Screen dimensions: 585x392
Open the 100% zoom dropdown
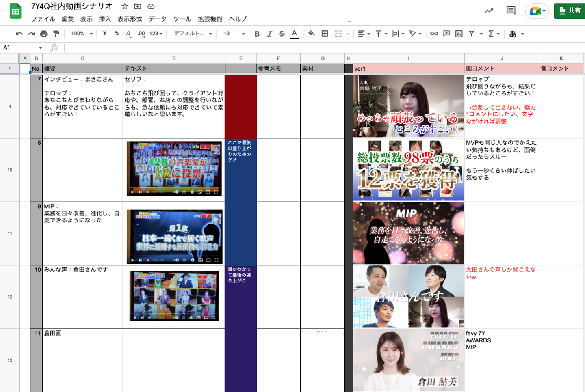click(x=82, y=34)
